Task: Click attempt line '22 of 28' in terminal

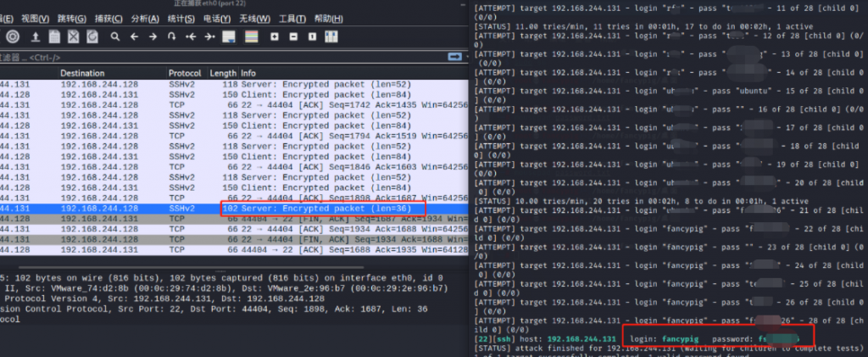Action: click(x=668, y=233)
